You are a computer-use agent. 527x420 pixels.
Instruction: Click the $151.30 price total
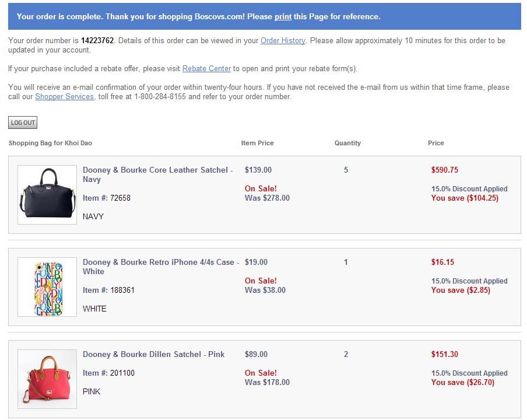pyautogui.click(x=445, y=355)
